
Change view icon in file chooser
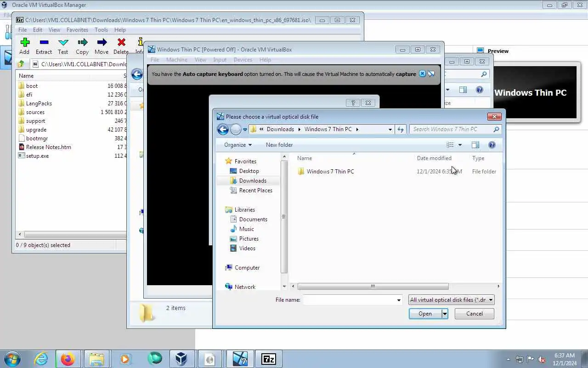point(450,145)
